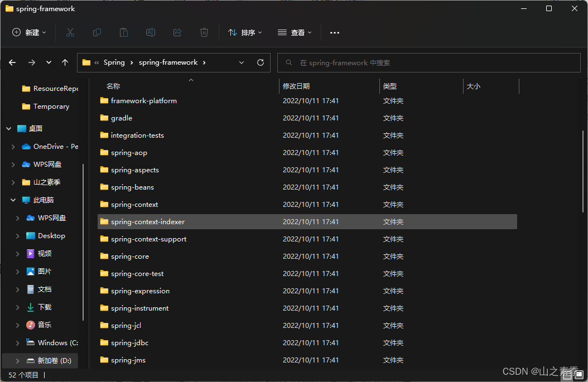Expand the 新加卷 (D:) drive node
Image resolution: width=588 pixels, height=382 pixels.
click(18, 361)
